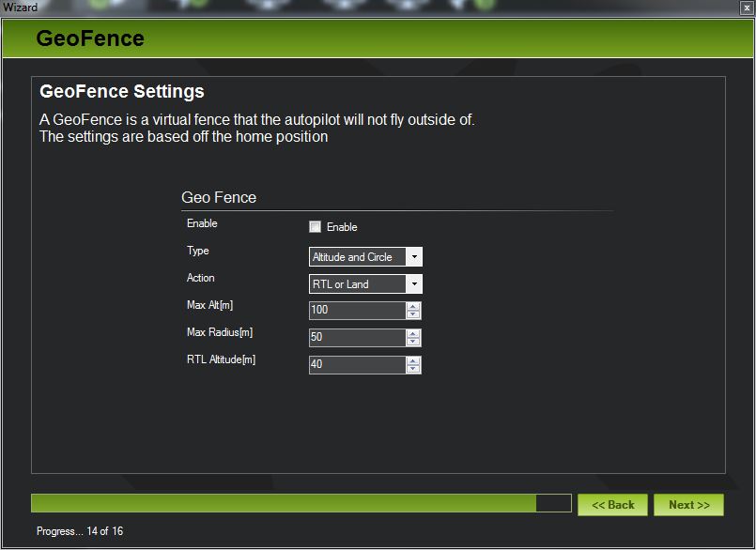
Task: Open the Action dropdown RTL or Land
Action: (x=365, y=284)
